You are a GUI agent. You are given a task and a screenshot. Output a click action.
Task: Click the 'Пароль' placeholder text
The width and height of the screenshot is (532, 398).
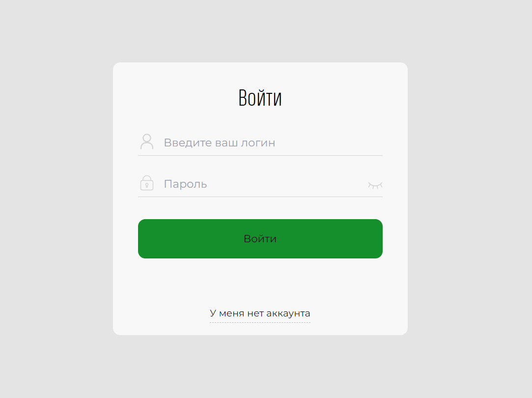click(x=185, y=184)
